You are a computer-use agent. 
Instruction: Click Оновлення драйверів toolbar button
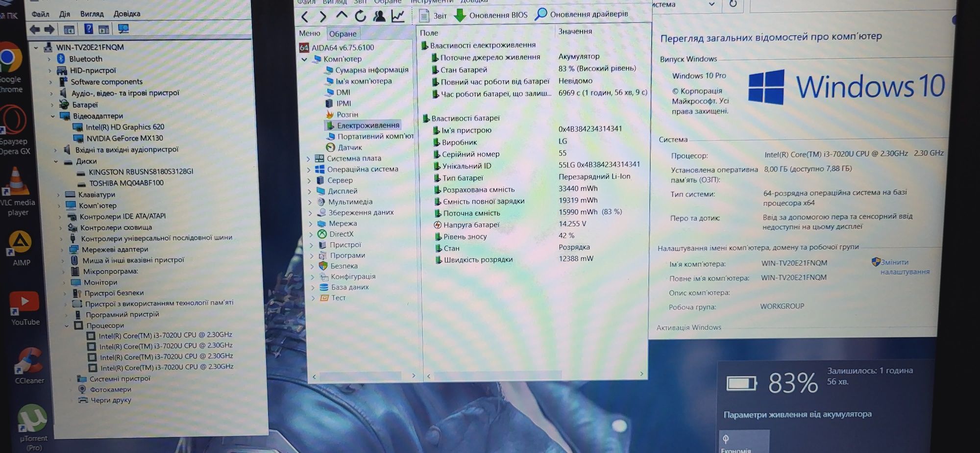point(581,14)
